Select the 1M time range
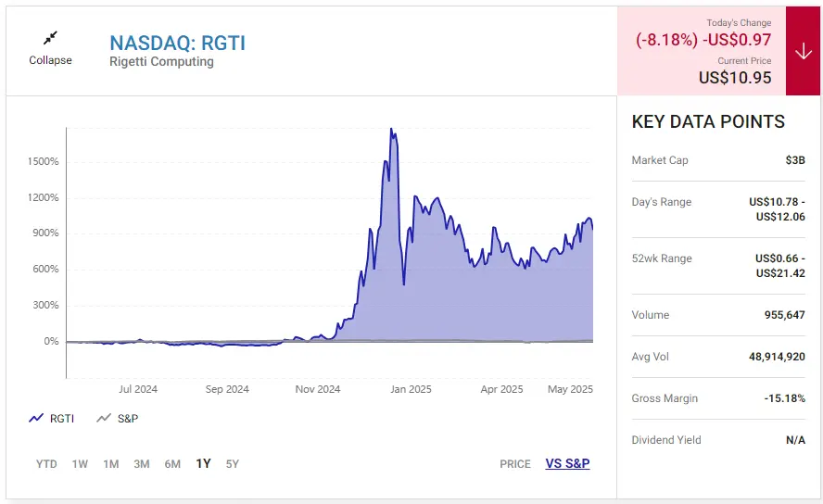823x504 pixels. pyautogui.click(x=110, y=464)
